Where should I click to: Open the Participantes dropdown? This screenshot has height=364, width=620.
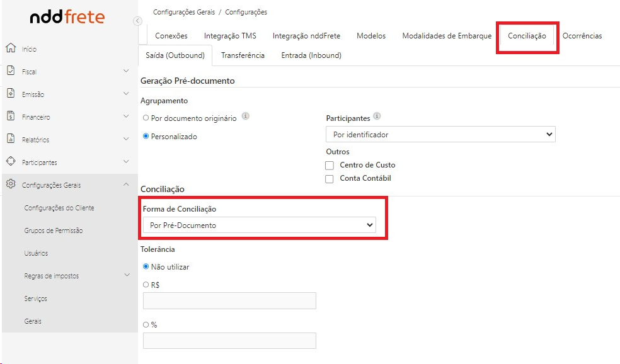coord(440,135)
